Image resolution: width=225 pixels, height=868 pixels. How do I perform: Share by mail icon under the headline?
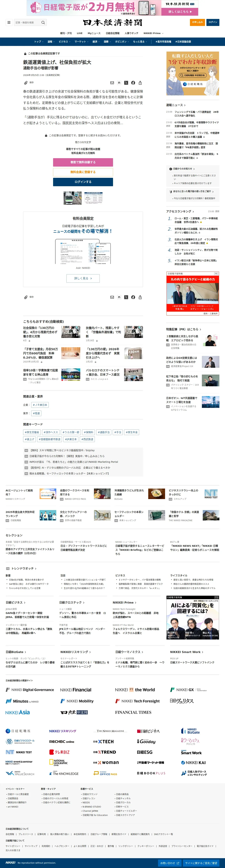[112, 83]
